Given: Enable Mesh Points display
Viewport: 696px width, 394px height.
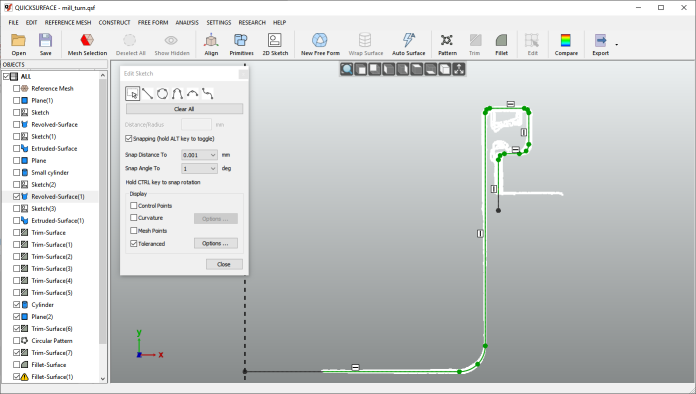Looking at the screenshot, I should click(x=133, y=230).
